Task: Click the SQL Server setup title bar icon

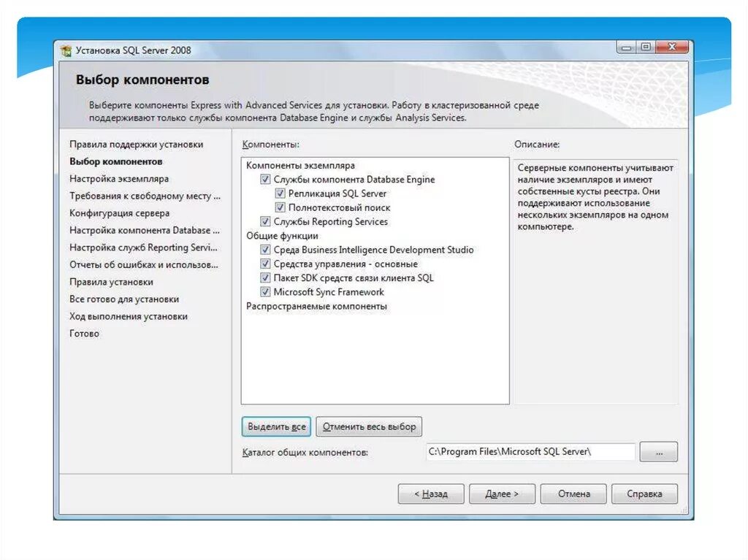Action: tap(66, 50)
